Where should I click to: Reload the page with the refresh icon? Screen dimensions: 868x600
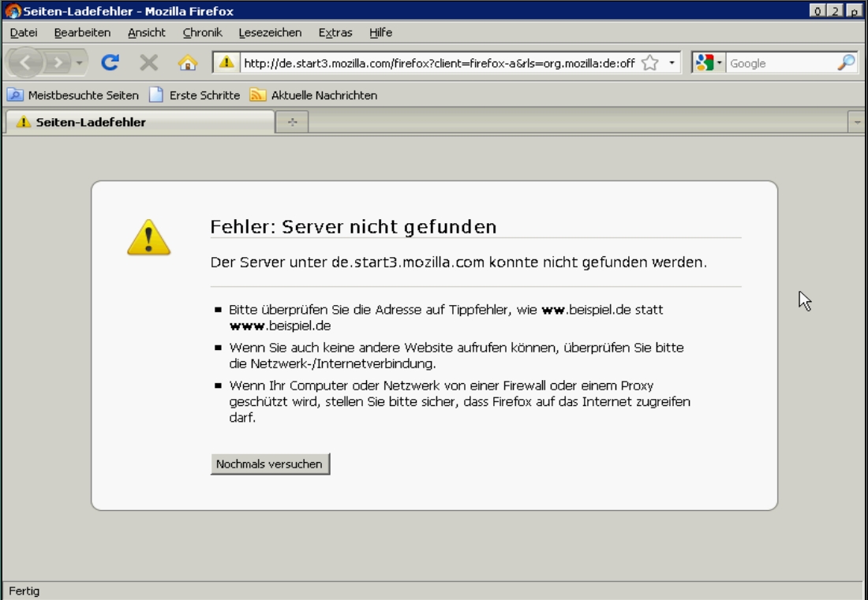pyautogui.click(x=110, y=63)
